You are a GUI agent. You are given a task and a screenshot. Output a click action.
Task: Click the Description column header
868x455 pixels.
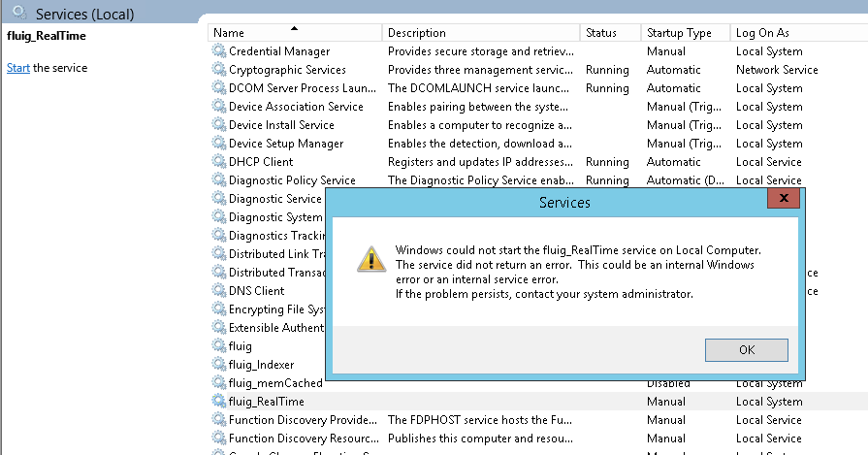pyautogui.click(x=481, y=33)
